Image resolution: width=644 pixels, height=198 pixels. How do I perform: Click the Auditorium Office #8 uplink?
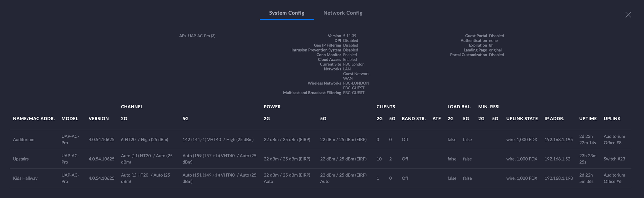614,140
